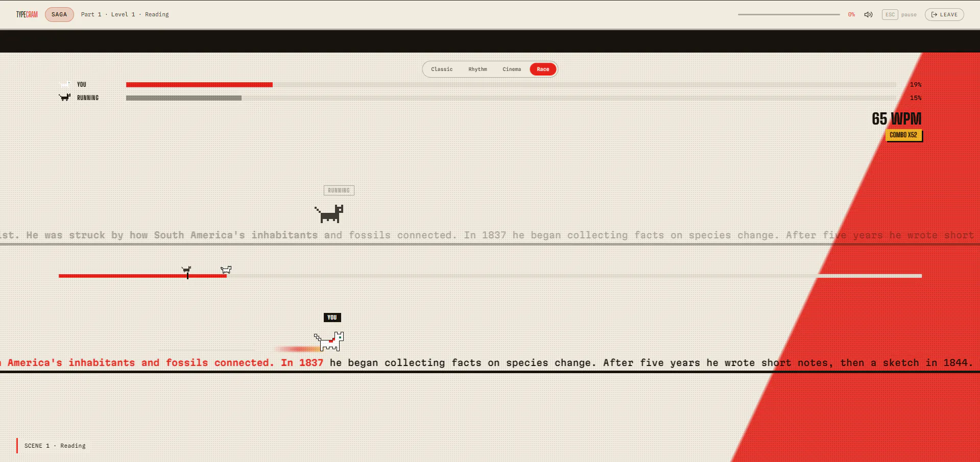
Task: Leave the session with the LEAVE button
Action: click(944, 14)
